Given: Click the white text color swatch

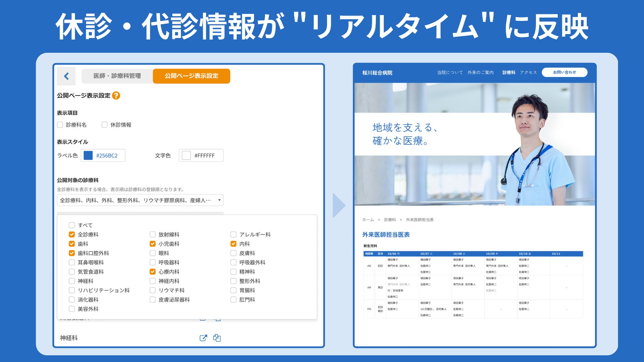Looking at the screenshot, I should tap(186, 155).
